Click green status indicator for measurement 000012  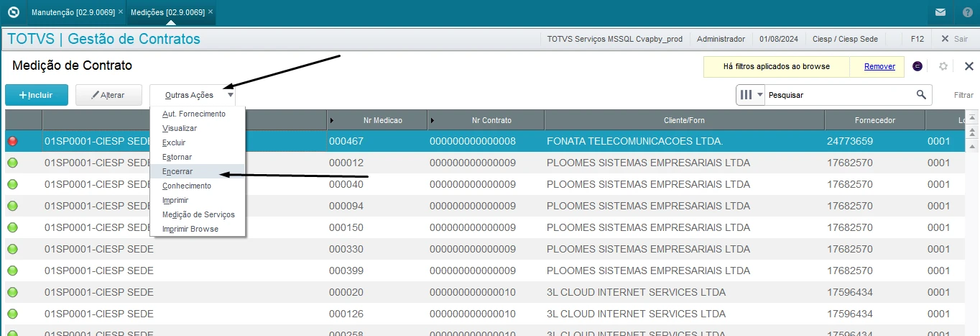(x=12, y=163)
